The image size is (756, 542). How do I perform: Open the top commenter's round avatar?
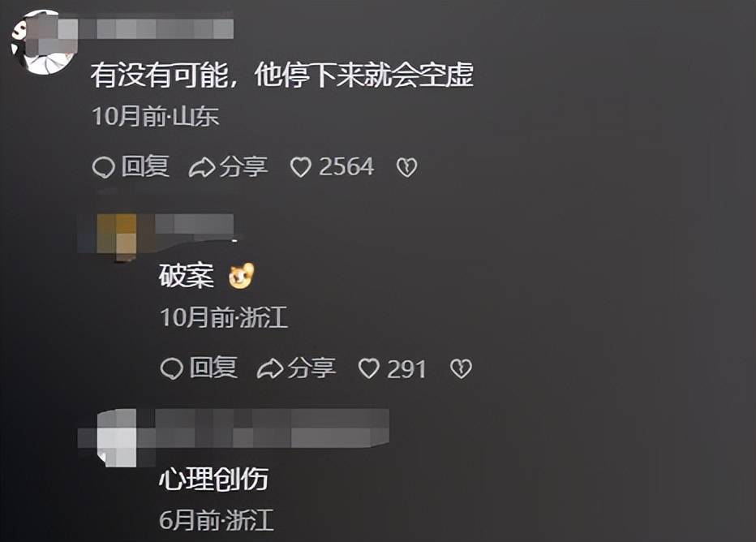[43, 42]
